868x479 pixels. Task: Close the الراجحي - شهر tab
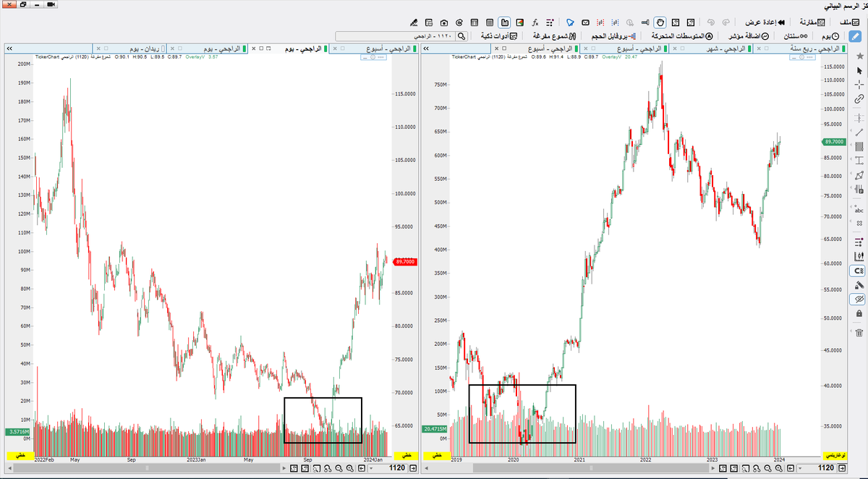click(x=674, y=48)
